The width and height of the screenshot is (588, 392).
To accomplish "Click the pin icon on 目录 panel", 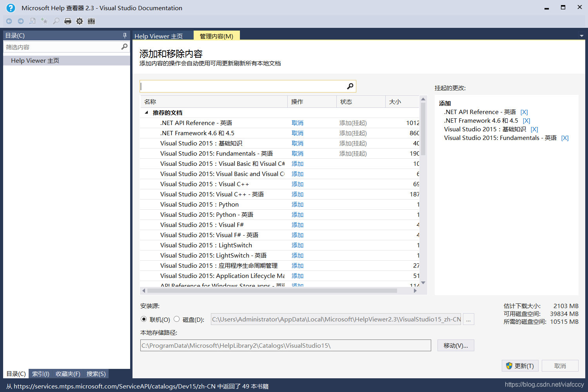I will (x=125, y=35).
